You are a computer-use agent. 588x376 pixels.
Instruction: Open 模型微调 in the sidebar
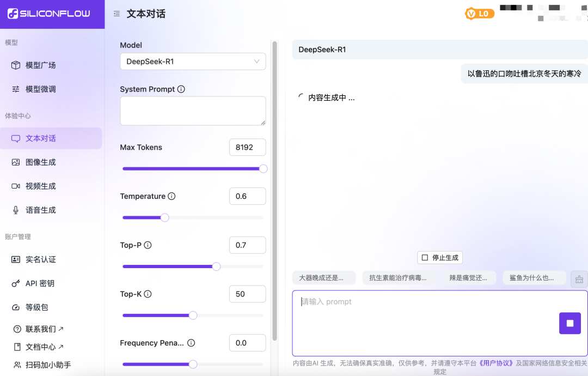click(51, 89)
